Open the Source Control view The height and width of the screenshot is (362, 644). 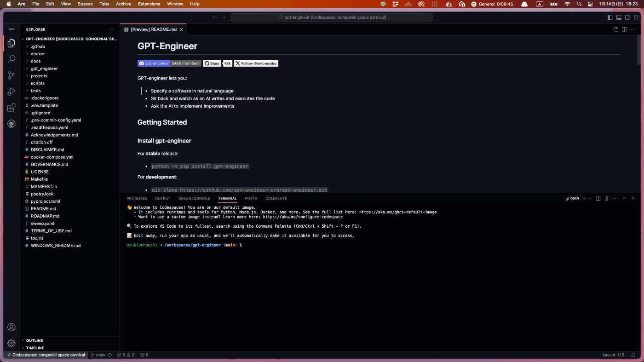click(11, 75)
